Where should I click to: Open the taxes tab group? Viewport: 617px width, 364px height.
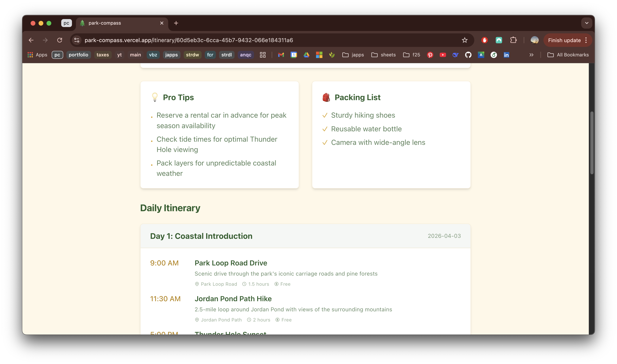(x=103, y=55)
